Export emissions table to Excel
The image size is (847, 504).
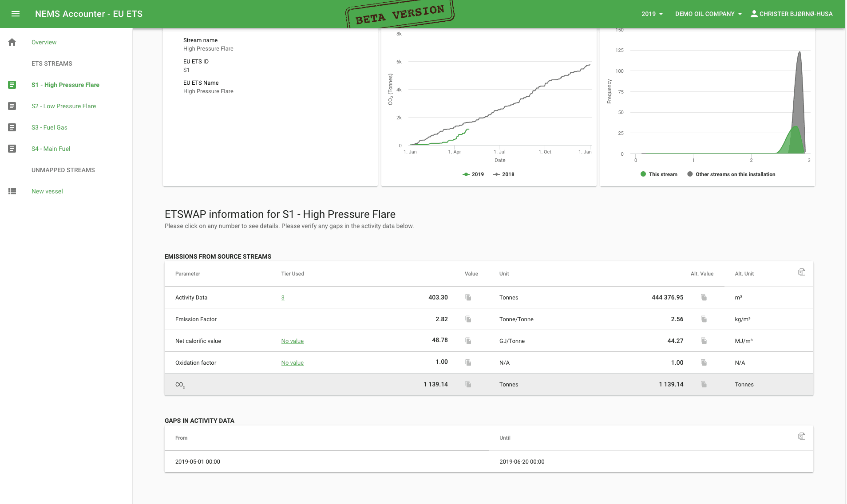801,272
